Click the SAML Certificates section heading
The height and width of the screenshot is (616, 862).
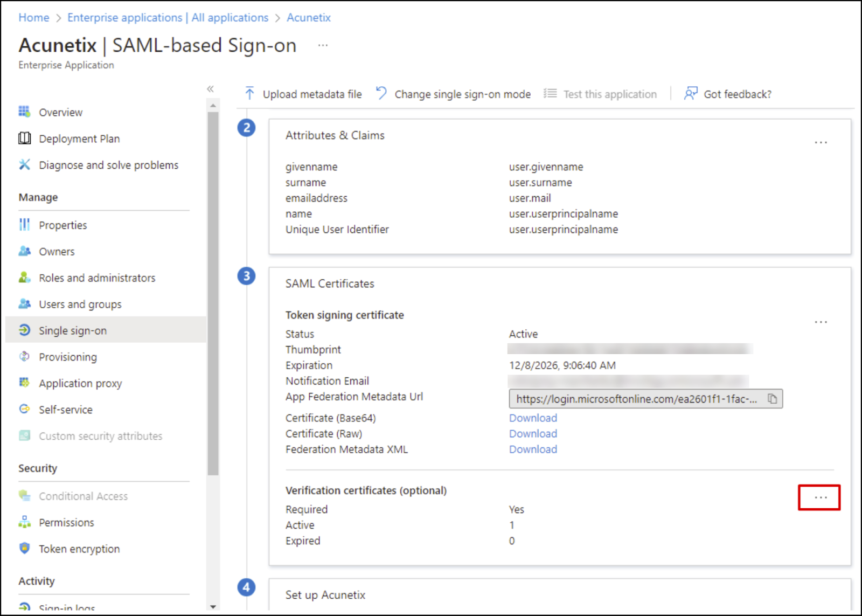click(330, 283)
